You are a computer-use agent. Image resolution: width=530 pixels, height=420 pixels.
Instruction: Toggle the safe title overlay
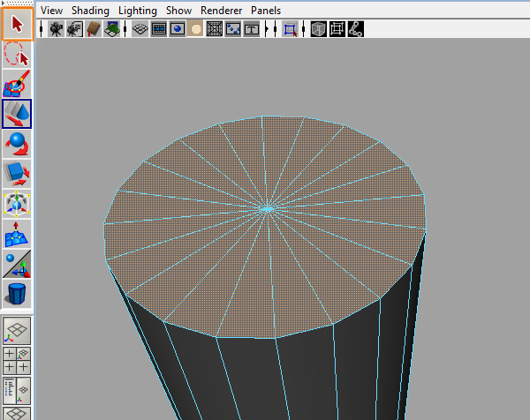tap(252, 29)
